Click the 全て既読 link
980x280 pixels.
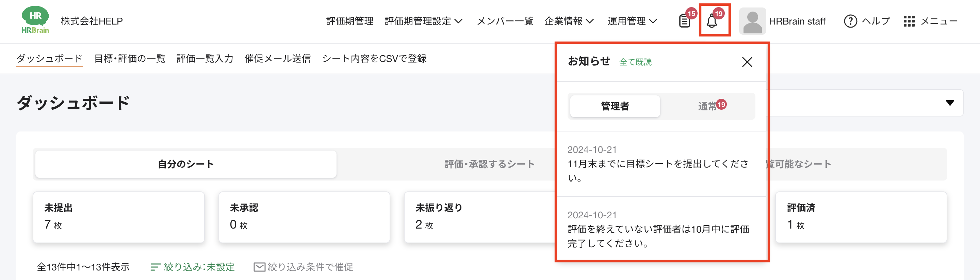(x=635, y=62)
